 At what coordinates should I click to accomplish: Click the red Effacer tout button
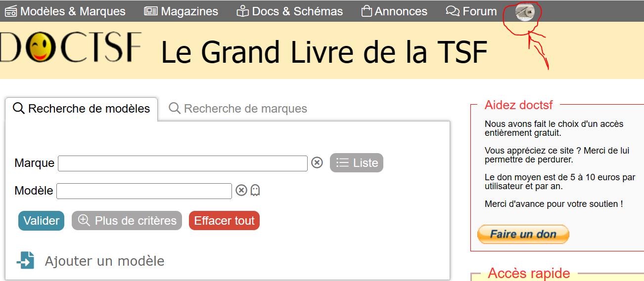pyautogui.click(x=224, y=221)
